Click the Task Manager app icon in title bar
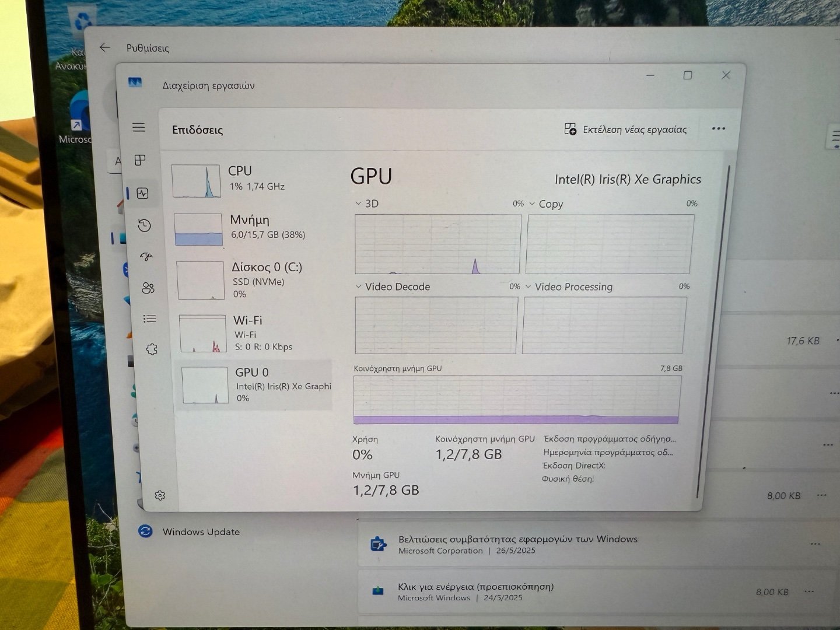This screenshot has width=840, height=630. click(135, 83)
